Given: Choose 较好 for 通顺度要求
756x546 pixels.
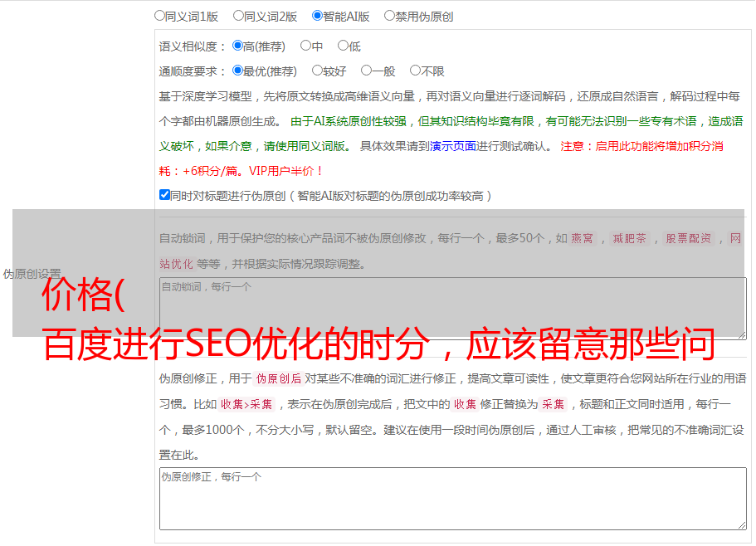Looking at the screenshot, I should pos(317,71).
